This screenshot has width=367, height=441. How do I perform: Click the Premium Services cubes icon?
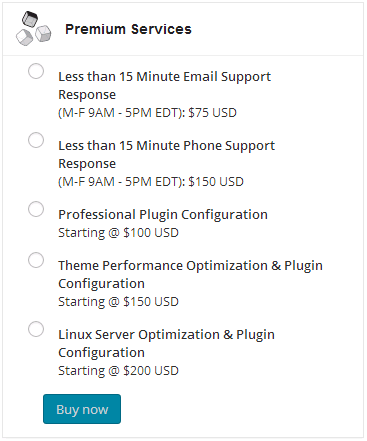pos(34,28)
